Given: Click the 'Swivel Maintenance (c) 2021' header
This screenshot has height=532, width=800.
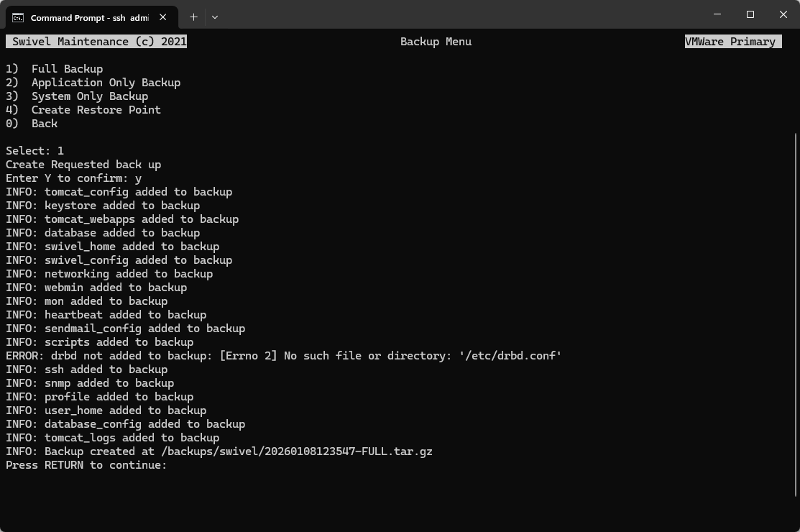Looking at the screenshot, I should [96, 41].
